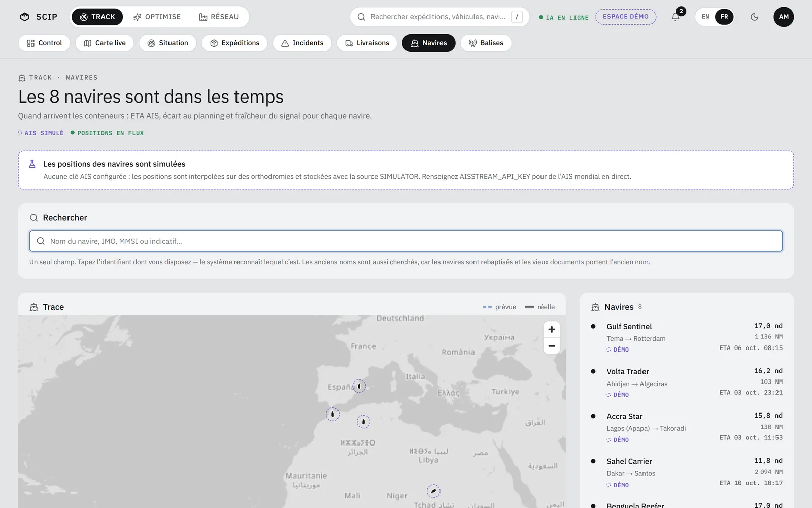Click the flask icon in simulation notice
812x508 pixels.
tap(32, 164)
